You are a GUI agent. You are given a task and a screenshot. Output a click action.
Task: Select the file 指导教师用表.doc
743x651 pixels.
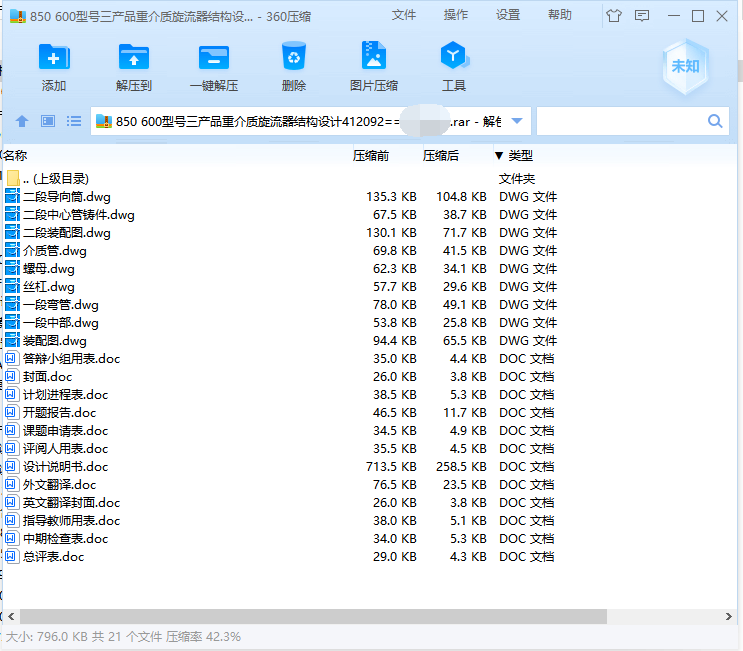(72, 521)
